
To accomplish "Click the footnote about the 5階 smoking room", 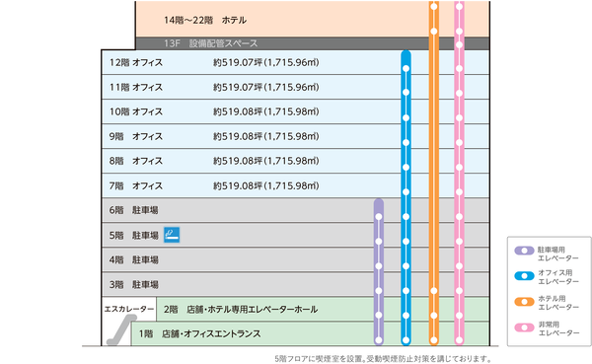I will click(384, 358).
